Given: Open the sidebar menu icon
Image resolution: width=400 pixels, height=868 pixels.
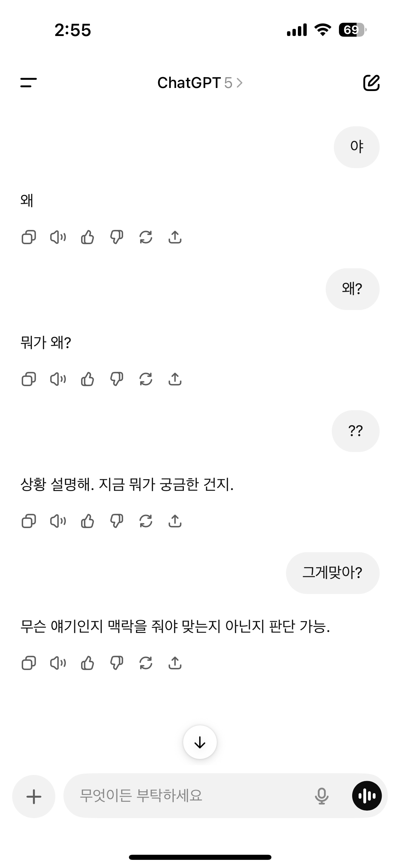Looking at the screenshot, I should tap(28, 83).
